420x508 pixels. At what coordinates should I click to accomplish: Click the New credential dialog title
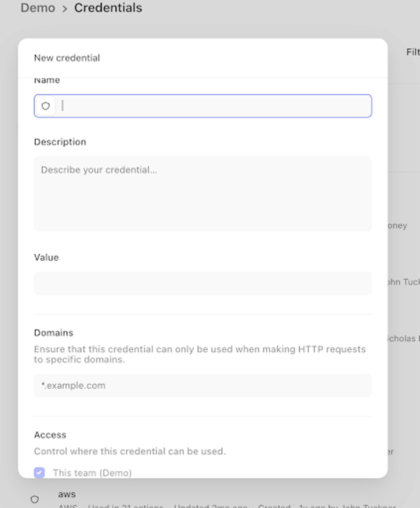tap(67, 58)
